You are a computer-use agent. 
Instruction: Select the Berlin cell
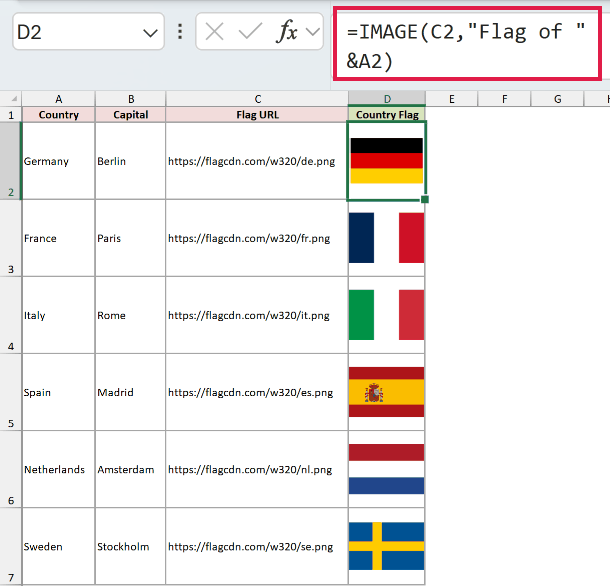click(x=131, y=161)
